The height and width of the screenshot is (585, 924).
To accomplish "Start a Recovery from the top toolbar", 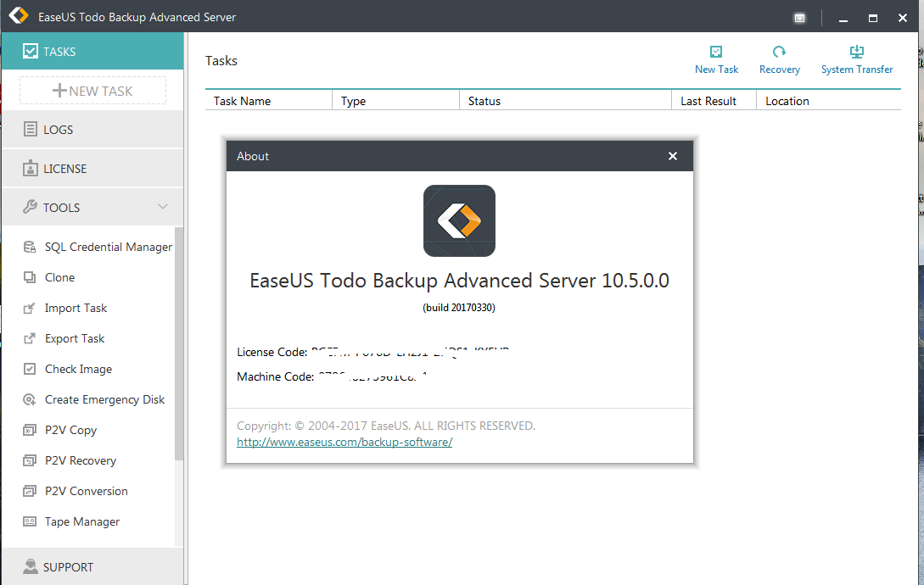I will 779,58.
